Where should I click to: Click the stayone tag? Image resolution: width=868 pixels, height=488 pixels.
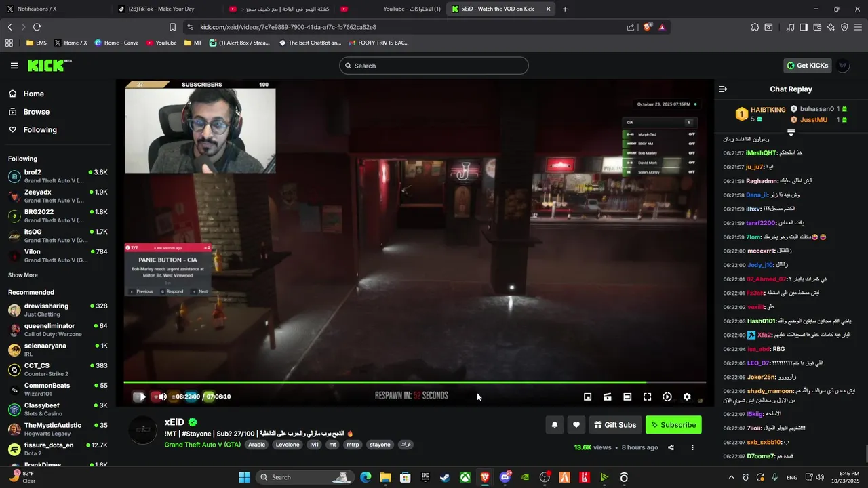click(380, 445)
